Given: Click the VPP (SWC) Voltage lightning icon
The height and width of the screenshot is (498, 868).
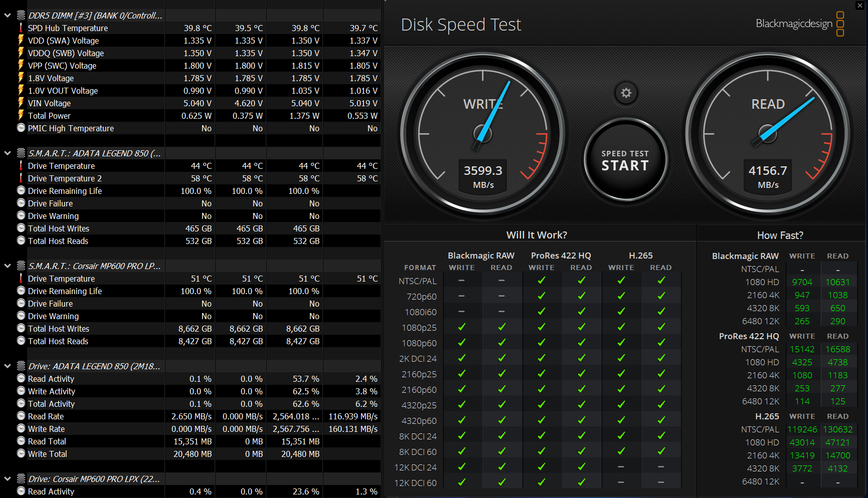Looking at the screenshot, I should coord(21,65).
